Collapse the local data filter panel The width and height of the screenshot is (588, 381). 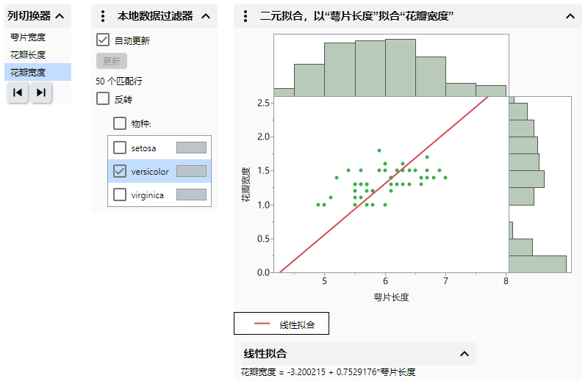coord(205,16)
